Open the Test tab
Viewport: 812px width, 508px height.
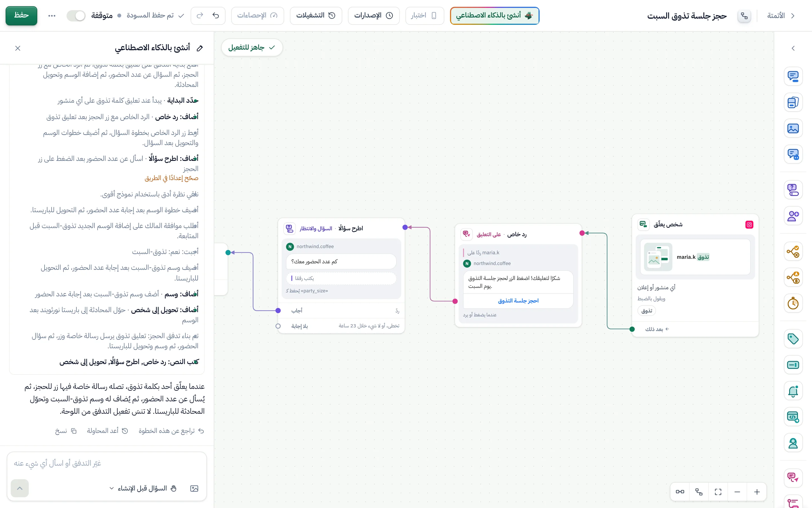pyautogui.click(x=424, y=16)
